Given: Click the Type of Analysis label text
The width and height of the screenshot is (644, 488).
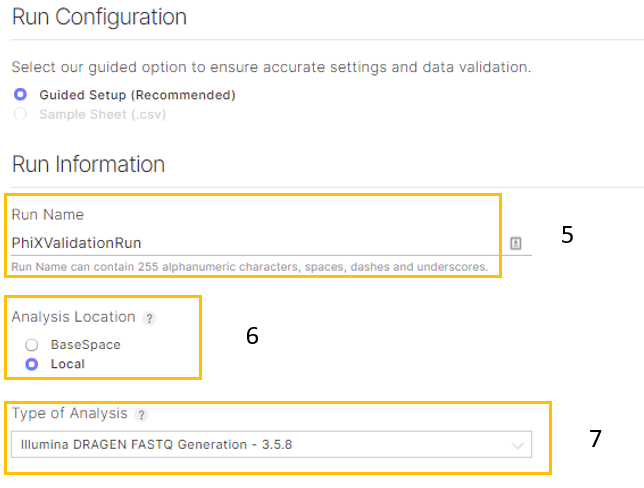Looking at the screenshot, I should click(x=70, y=414).
